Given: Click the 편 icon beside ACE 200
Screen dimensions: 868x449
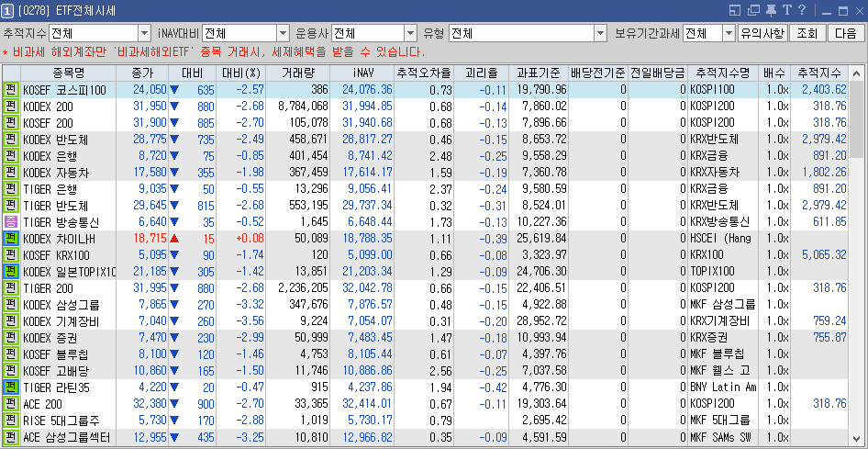Looking at the screenshot, I should (x=11, y=404).
